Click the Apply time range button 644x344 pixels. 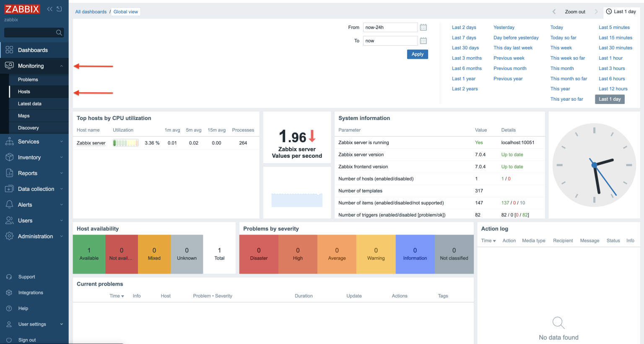tap(417, 54)
